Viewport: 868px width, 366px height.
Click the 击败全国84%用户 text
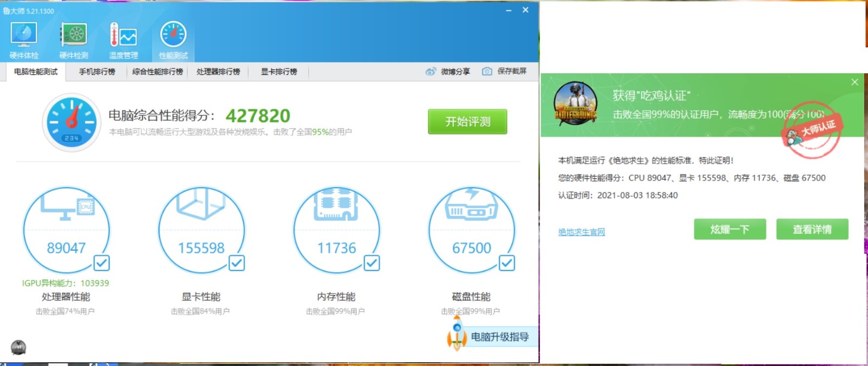(200, 311)
